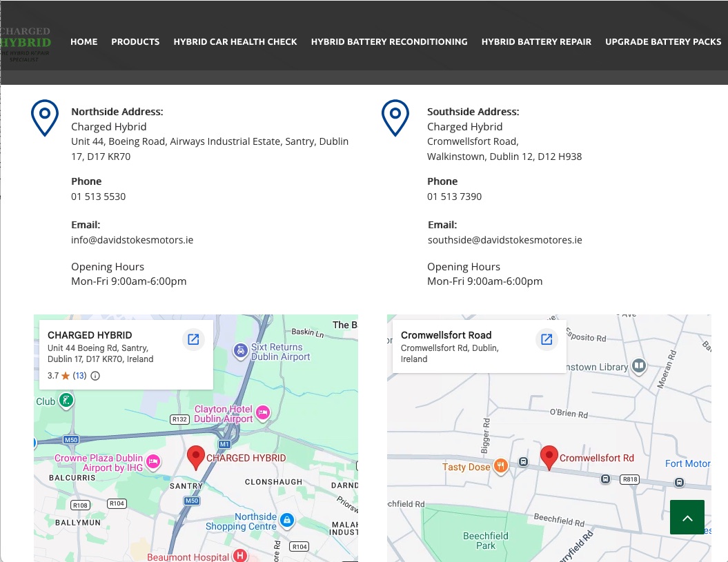This screenshot has width=728, height=562.
Task: Open Charged Hybrid map in larger view
Action: tap(193, 339)
